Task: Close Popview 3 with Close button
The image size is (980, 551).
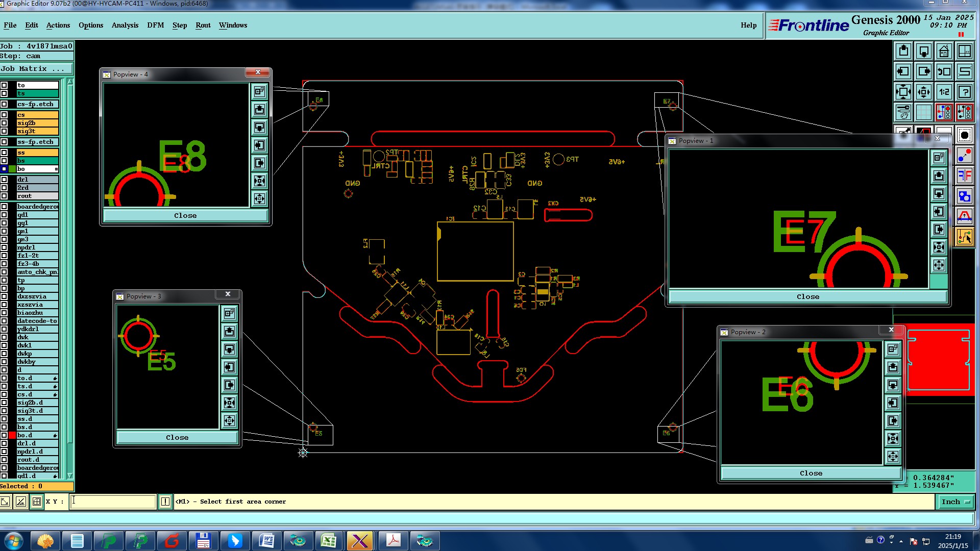Action: pyautogui.click(x=177, y=438)
